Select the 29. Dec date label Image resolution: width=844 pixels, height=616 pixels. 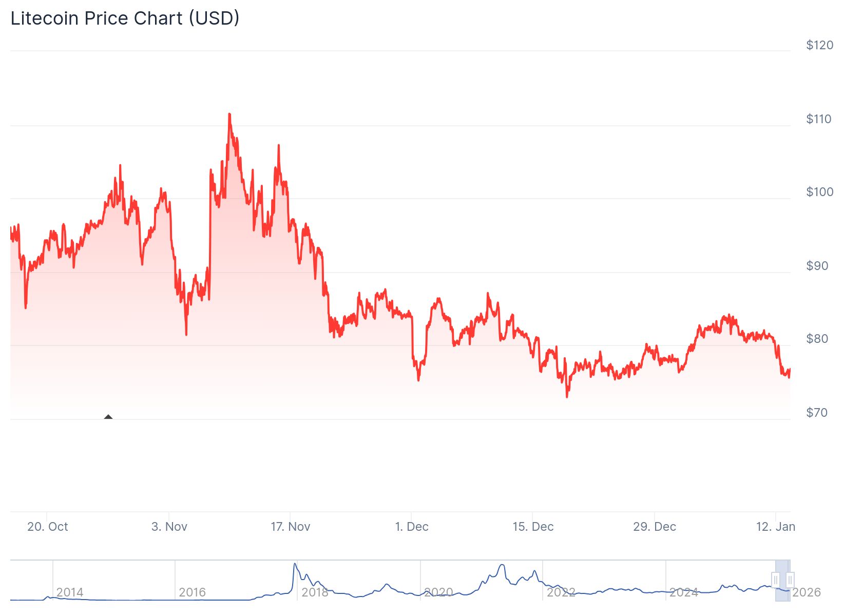tap(655, 527)
